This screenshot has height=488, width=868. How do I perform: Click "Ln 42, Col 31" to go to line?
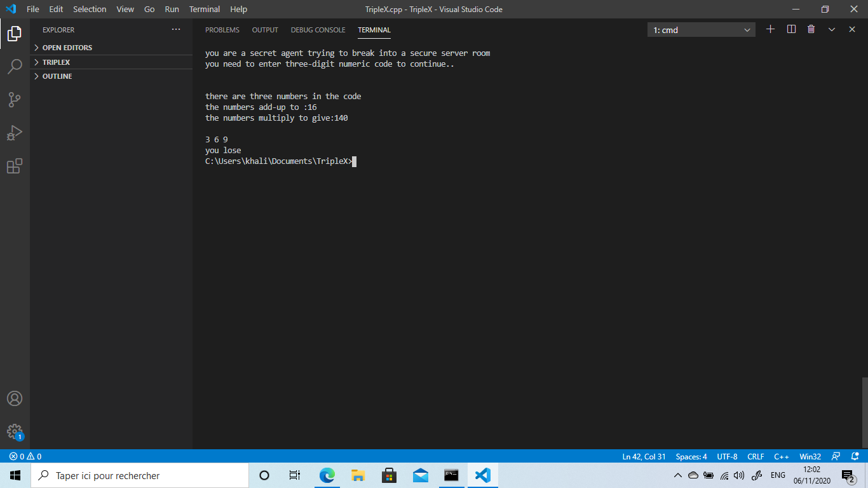click(642, 456)
